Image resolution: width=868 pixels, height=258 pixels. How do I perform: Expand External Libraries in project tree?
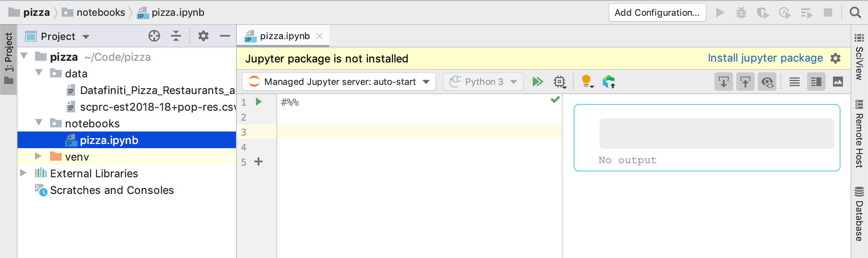[x=23, y=173]
